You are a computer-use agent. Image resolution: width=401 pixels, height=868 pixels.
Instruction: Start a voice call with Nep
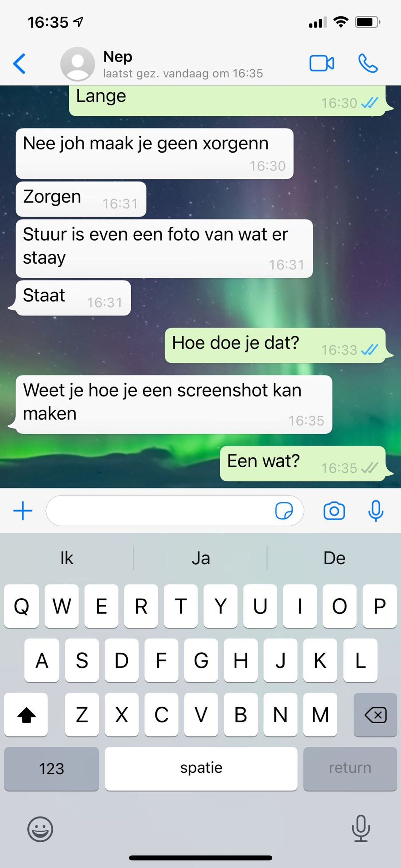click(368, 63)
